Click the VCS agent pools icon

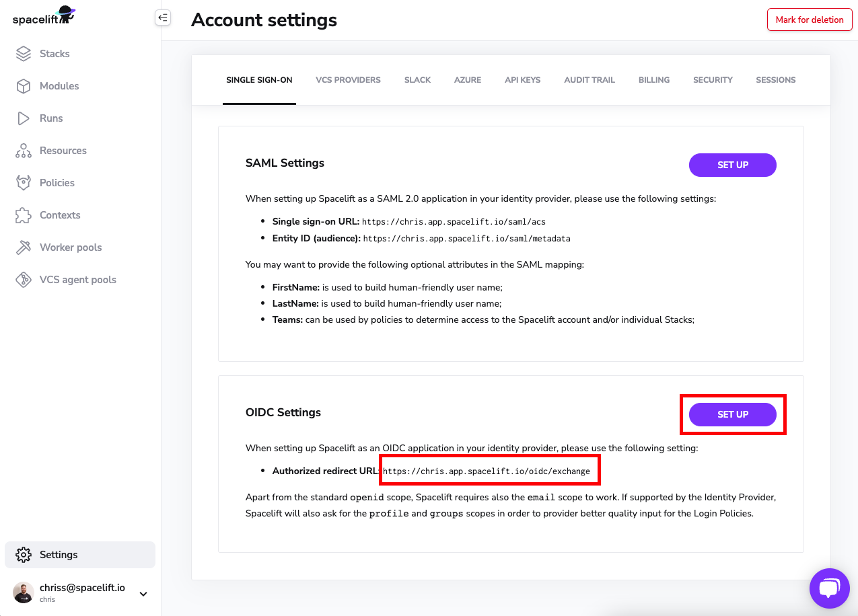pos(24,280)
